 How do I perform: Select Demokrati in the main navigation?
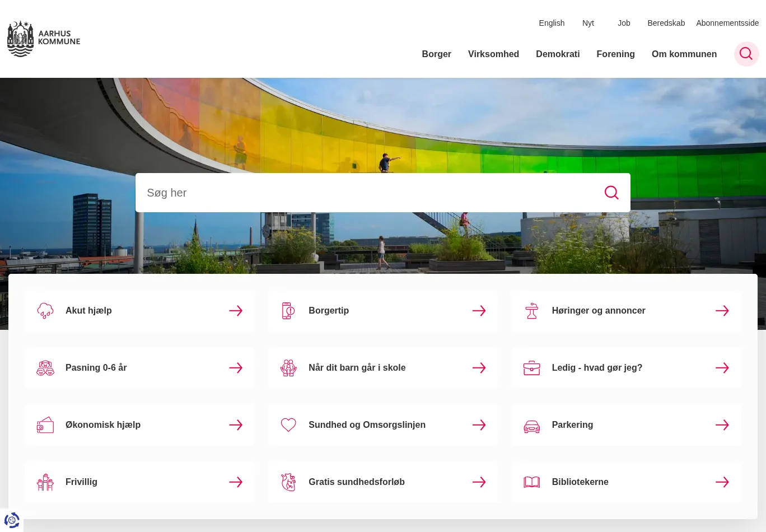tap(558, 54)
